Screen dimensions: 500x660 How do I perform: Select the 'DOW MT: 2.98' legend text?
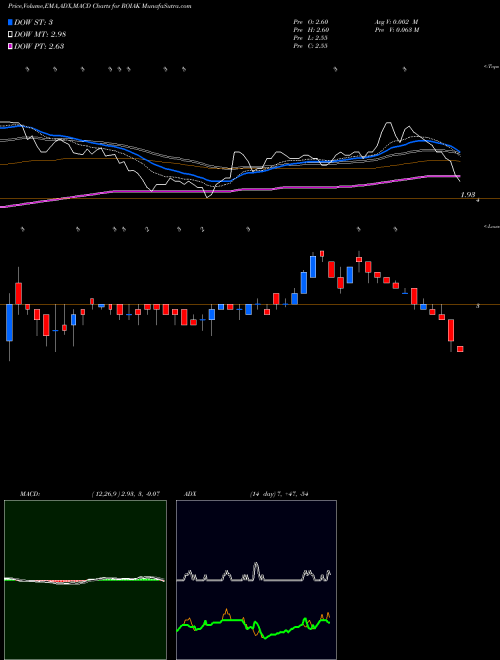pos(40,34)
